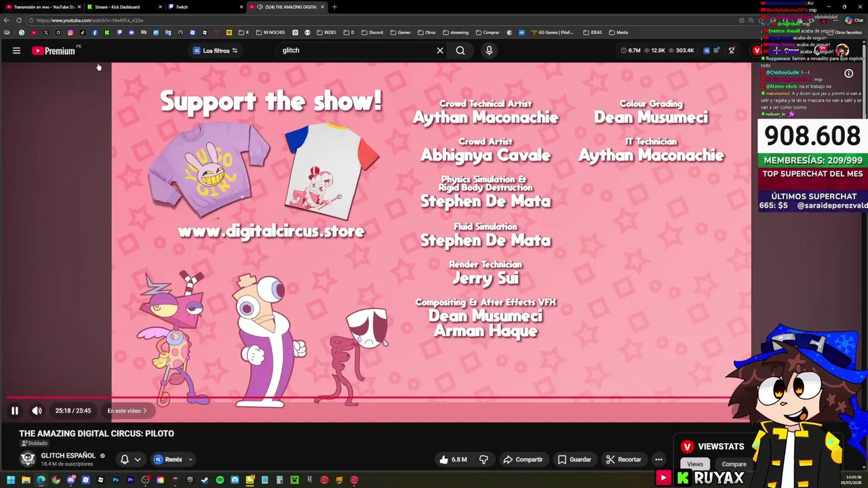Open the TikTok bookmark icon
This screenshot has height=488, width=868.
(82, 33)
